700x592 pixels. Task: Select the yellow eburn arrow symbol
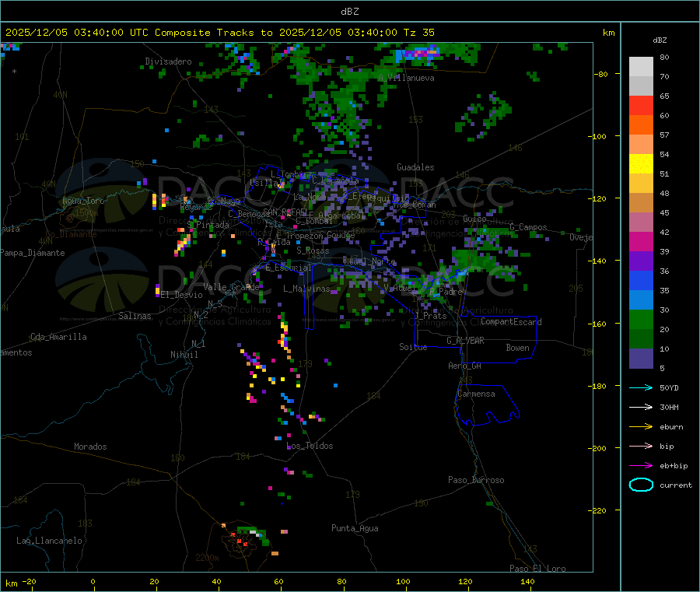[x=641, y=427]
